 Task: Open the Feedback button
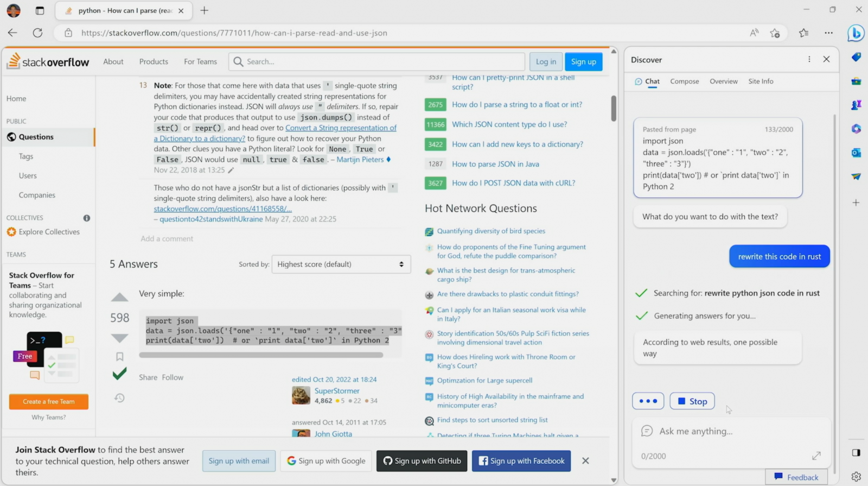pyautogui.click(x=796, y=477)
